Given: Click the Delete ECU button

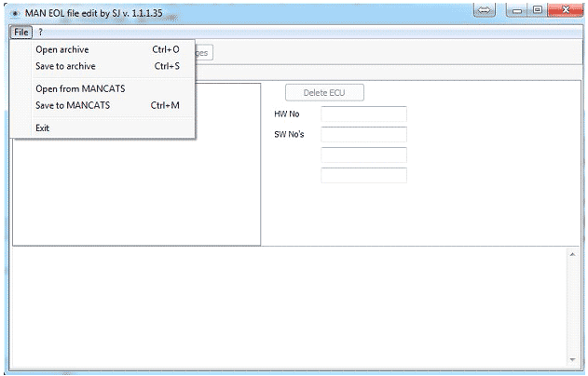Looking at the screenshot, I should [x=324, y=92].
